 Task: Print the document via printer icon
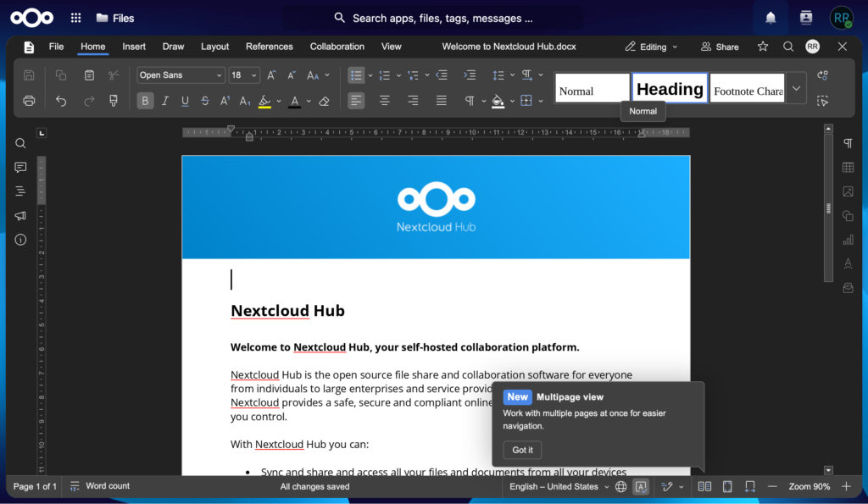click(29, 101)
